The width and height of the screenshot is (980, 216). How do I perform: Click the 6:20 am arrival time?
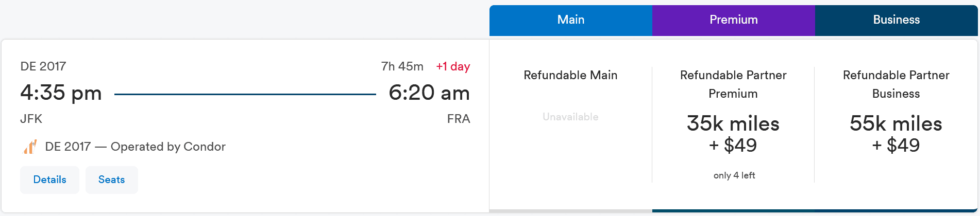click(x=429, y=93)
